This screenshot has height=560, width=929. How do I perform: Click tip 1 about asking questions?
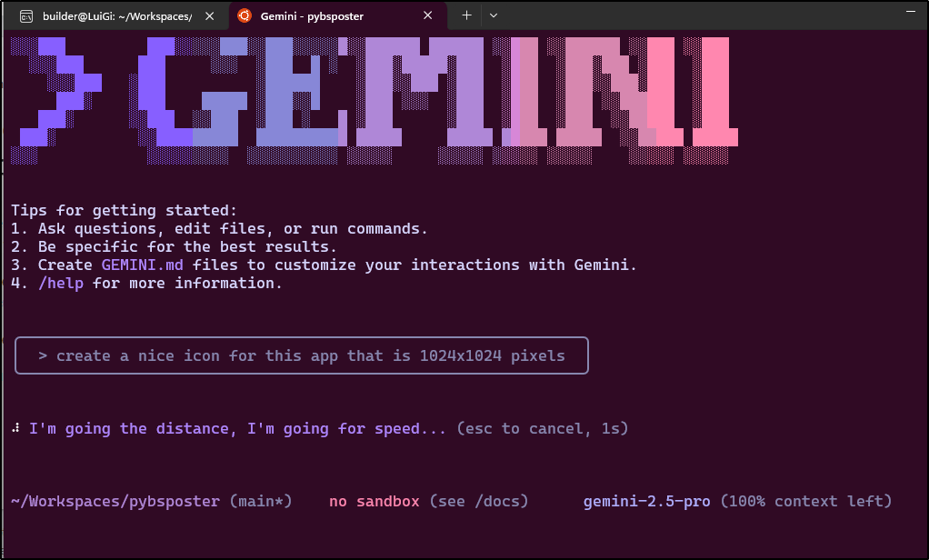pos(219,229)
